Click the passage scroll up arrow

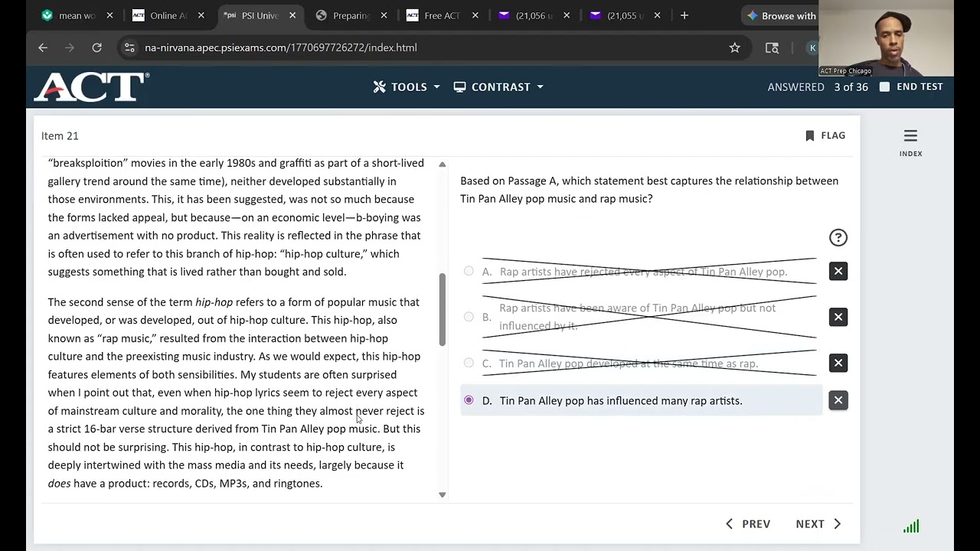click(x=442, y=165)
